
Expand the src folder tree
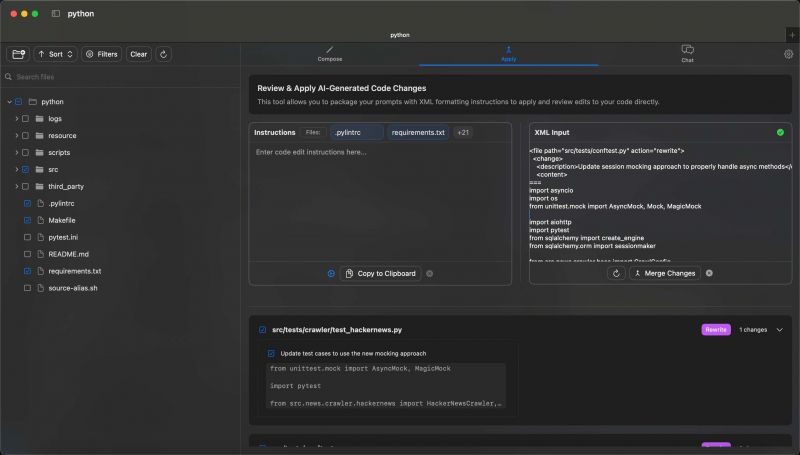point(16,169)
